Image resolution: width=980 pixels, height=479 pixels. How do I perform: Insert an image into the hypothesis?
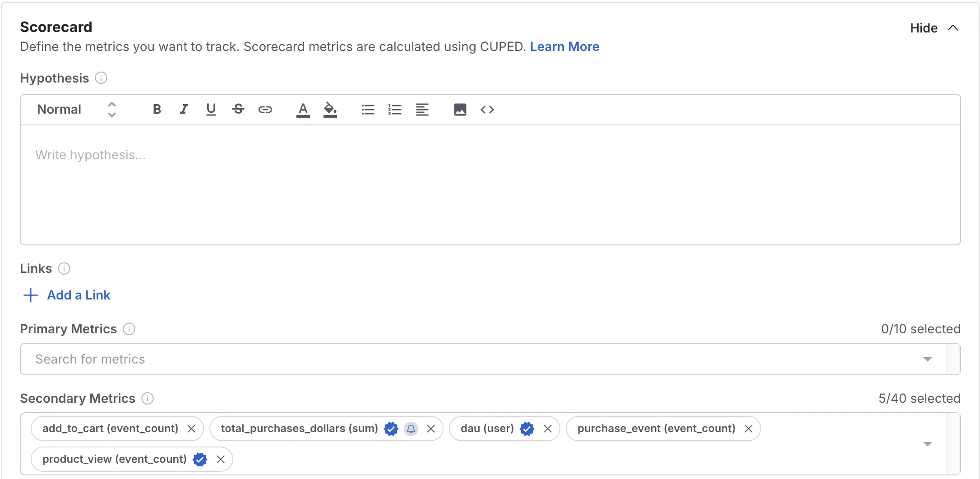tap(460, 109)
